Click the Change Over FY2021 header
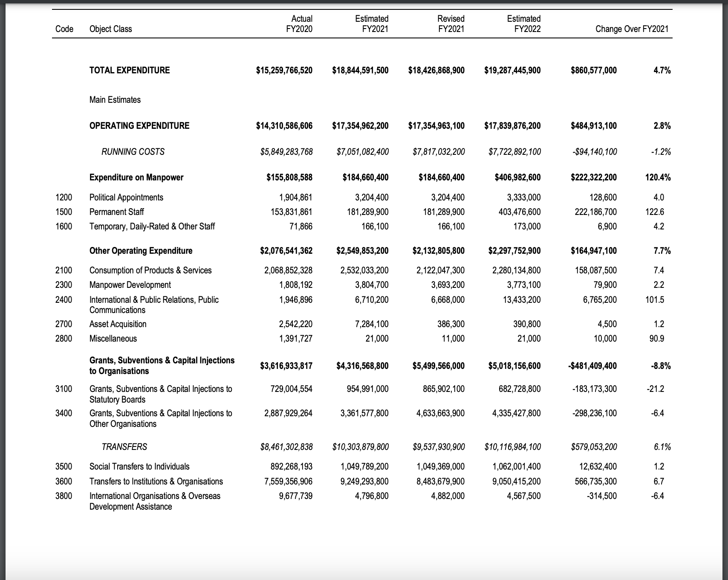This screenshot has width=728, height=580. tap(632, 29)
